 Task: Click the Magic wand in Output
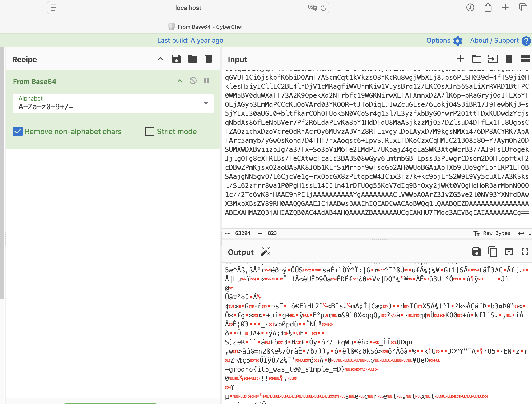[x=265, y=252]
